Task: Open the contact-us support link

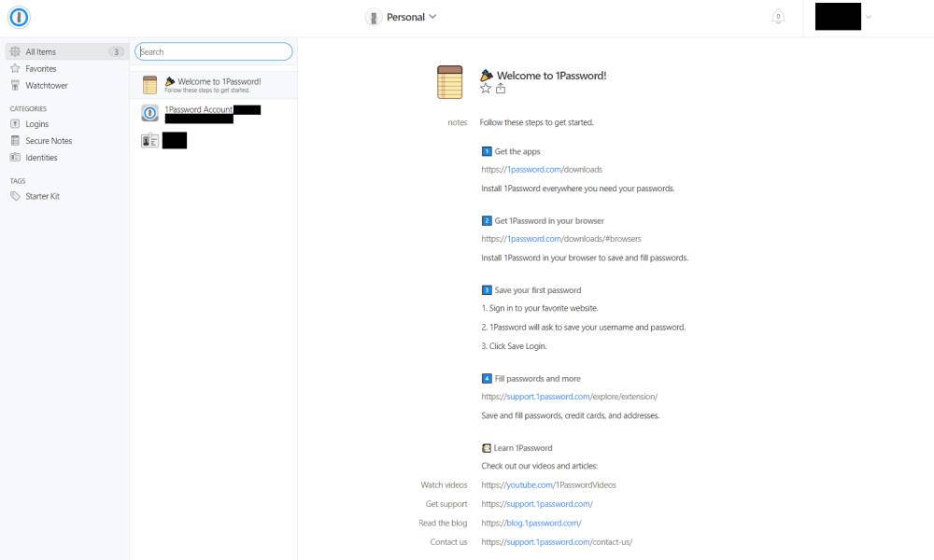Action: (x=557, y=542)
